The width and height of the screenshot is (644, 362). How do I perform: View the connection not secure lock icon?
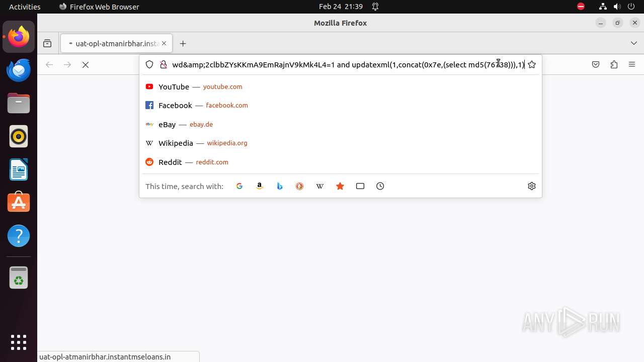163,64
